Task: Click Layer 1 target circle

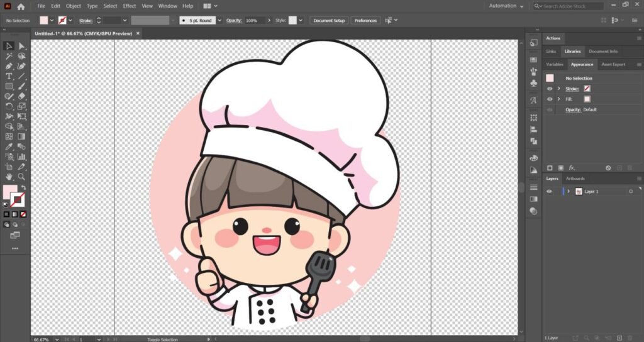Action: click(x=631, y=191)
